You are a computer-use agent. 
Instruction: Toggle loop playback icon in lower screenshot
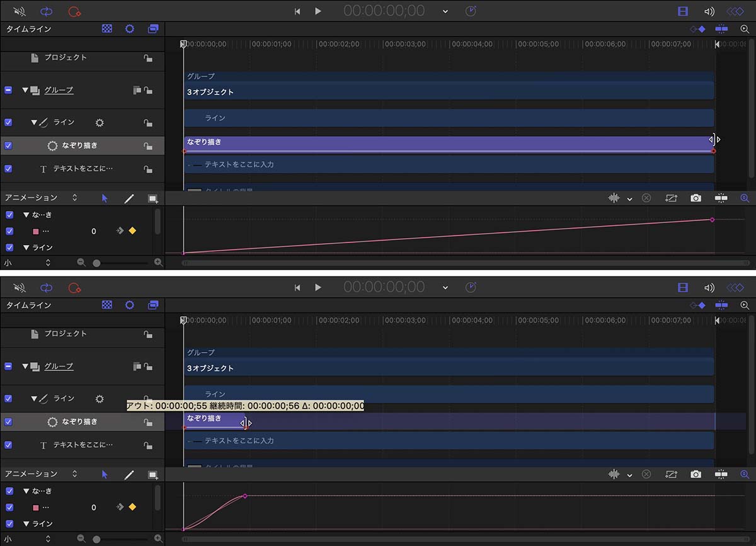(x=47, y=288)
